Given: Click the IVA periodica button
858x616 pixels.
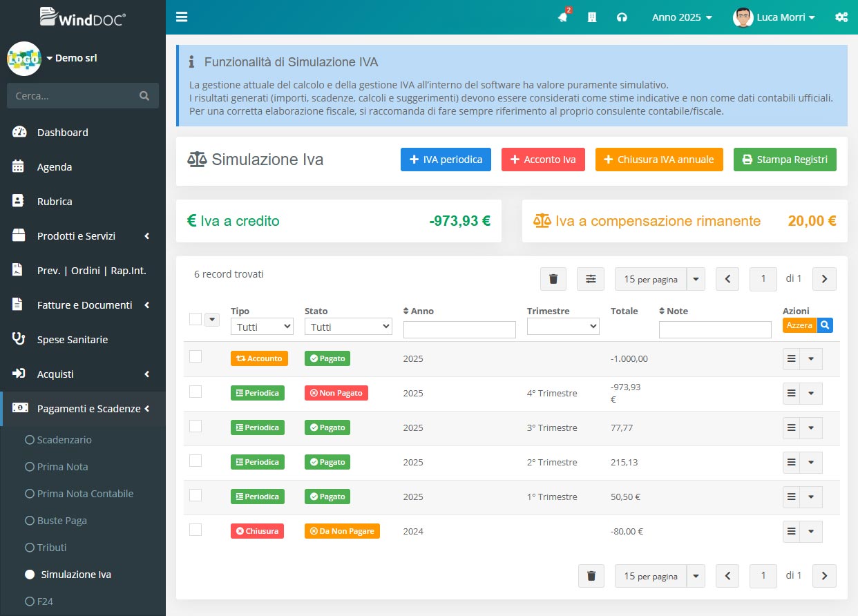Looking at the screenshot, I should click(x=446, y=160).
